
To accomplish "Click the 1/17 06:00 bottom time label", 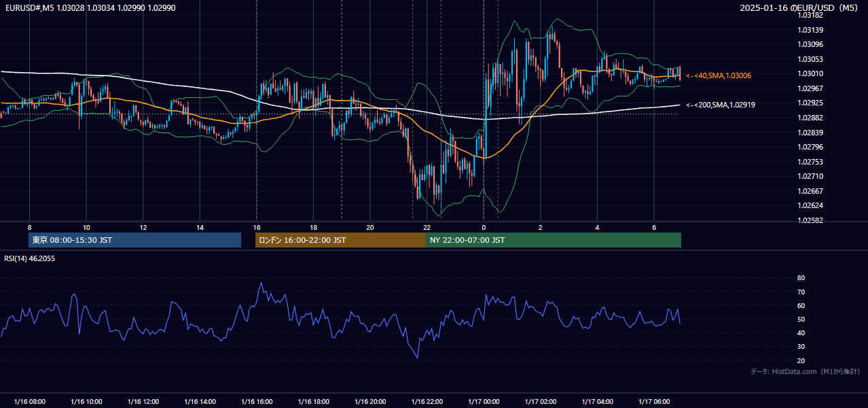I will click(654, 402).
